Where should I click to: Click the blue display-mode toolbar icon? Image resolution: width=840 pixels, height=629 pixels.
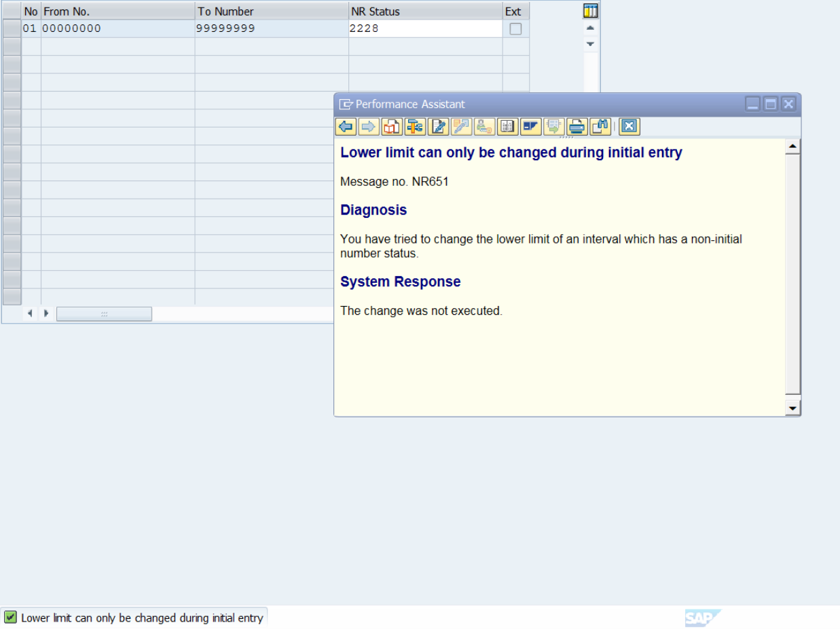pos(530,126)
